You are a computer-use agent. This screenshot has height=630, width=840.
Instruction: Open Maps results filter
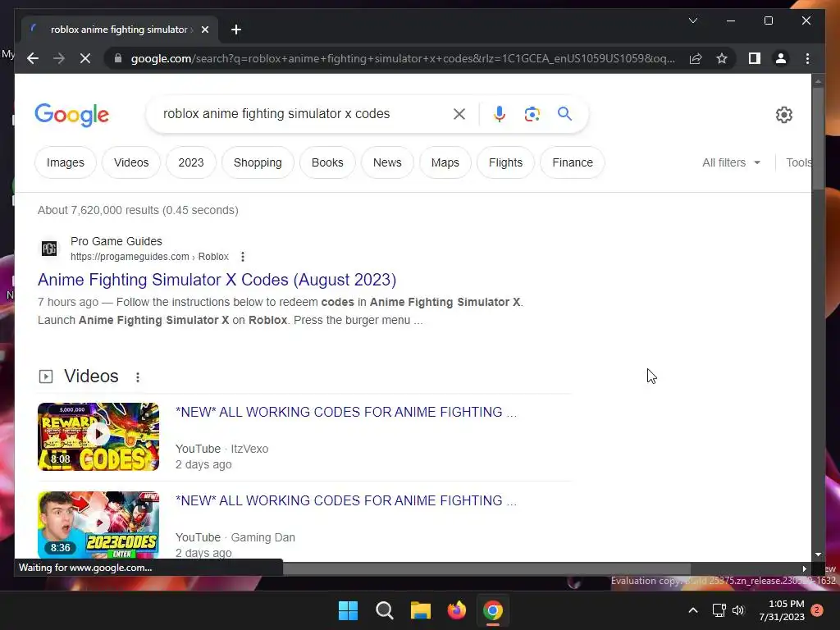(445, 162)
